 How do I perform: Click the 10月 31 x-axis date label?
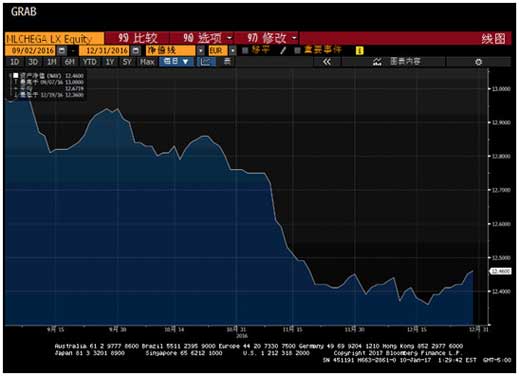click(236, 330)
